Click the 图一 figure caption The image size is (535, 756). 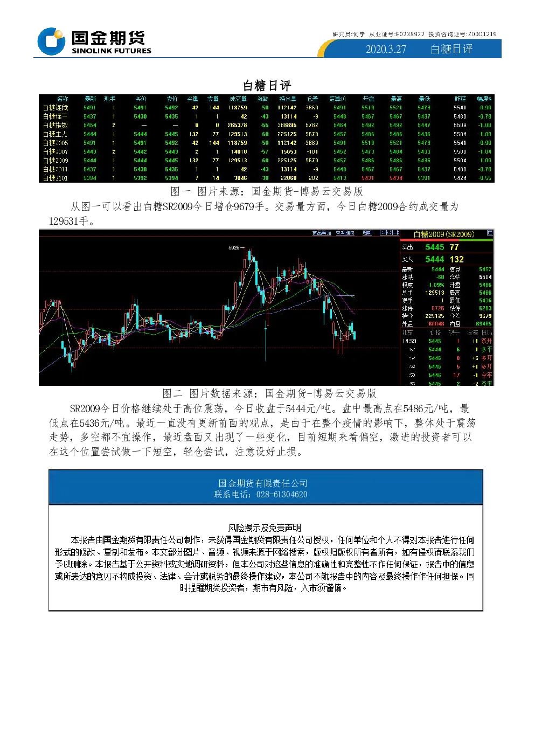(267, 191)
